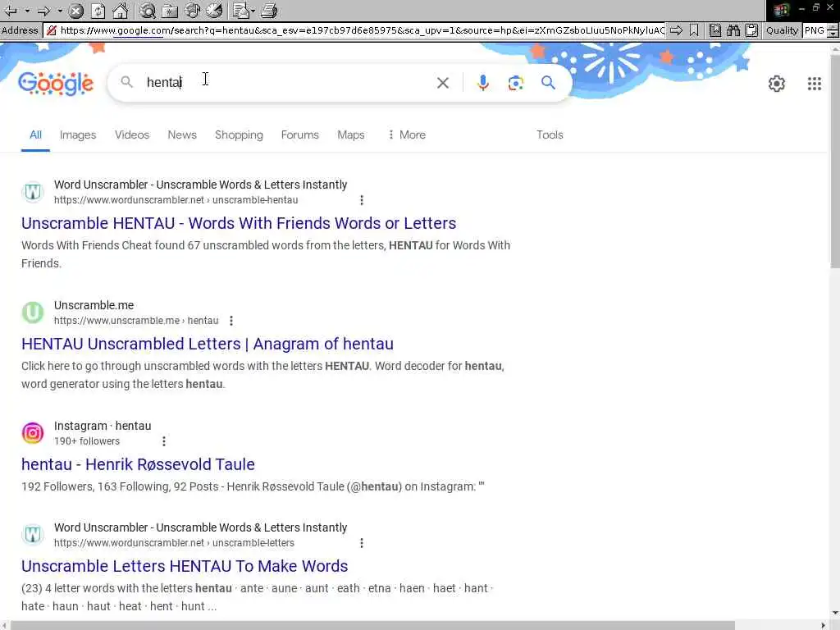Switch to the Forums tab
Image resolution: width=840 pixels, height=630 pixels.
pos(300,135)
